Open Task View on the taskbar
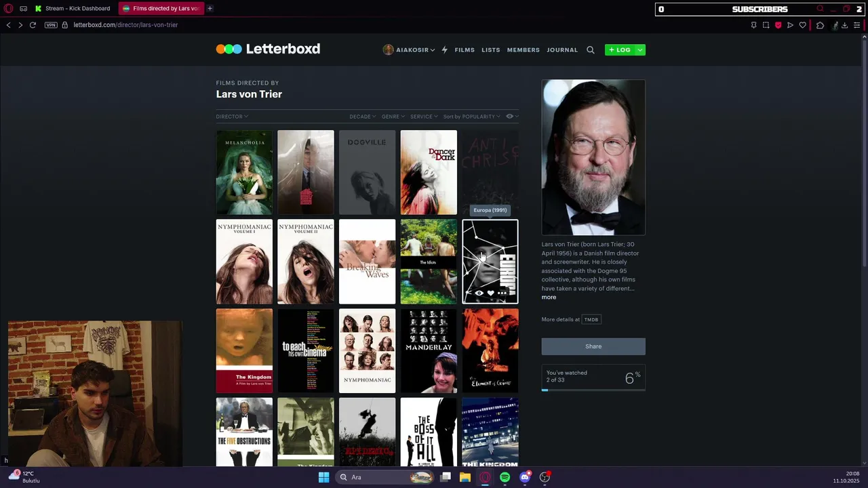Image resolution: width=868 pixels, height=488 pixels. coord(446,477)
